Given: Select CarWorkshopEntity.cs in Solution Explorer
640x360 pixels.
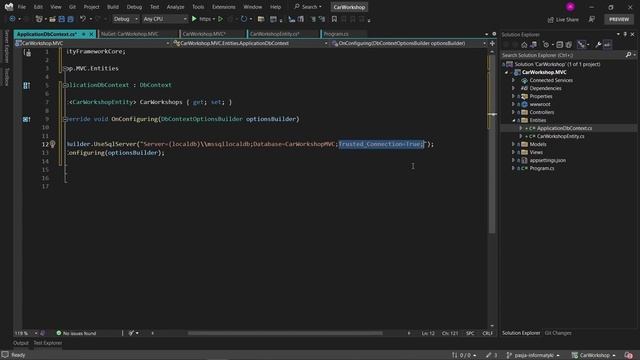Looking at the screenshot, I should (x=560, y=136).
